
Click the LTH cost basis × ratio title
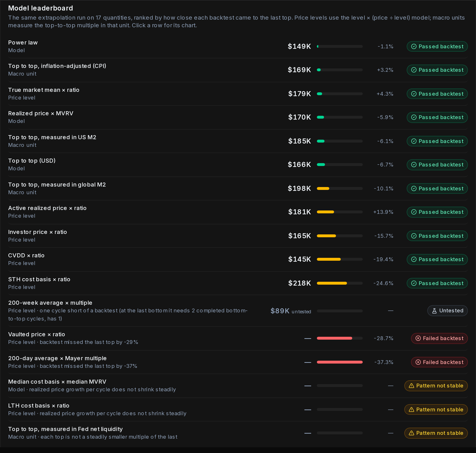coord(39,406)
